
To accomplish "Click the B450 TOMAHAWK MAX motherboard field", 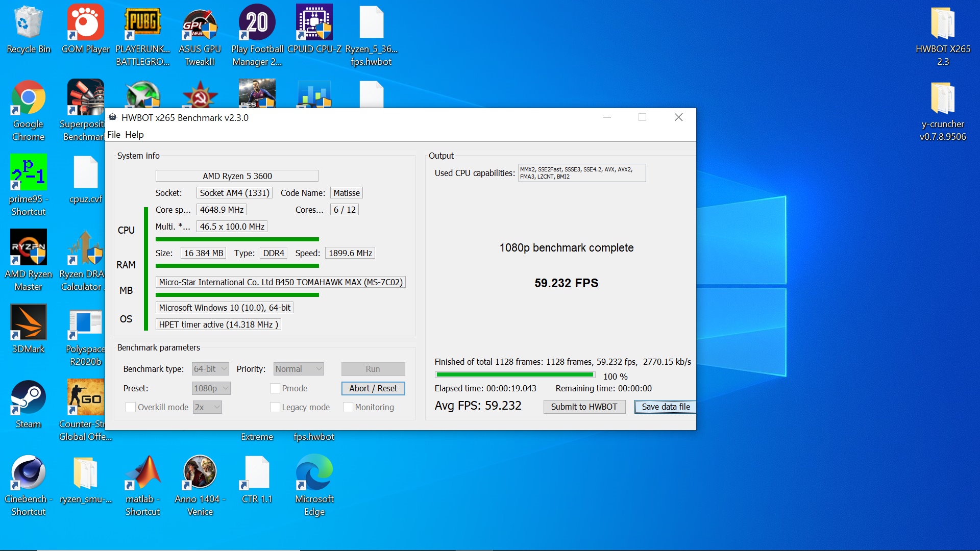I will pos(281,282).
